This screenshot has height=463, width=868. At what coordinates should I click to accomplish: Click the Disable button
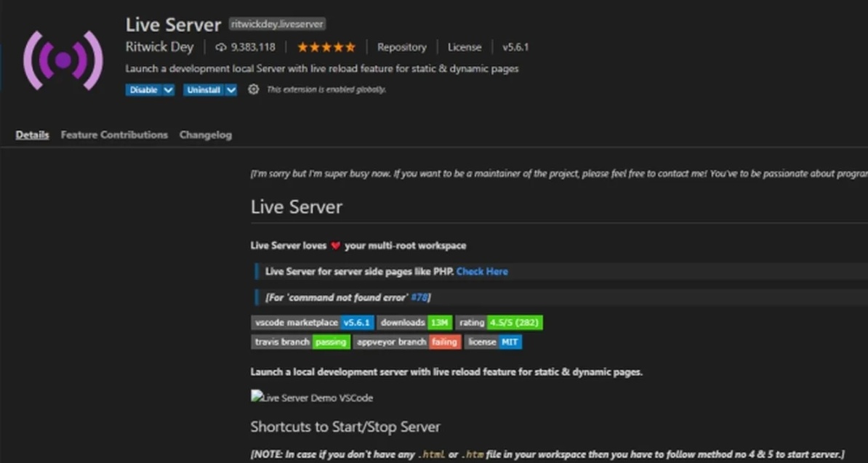144,89
